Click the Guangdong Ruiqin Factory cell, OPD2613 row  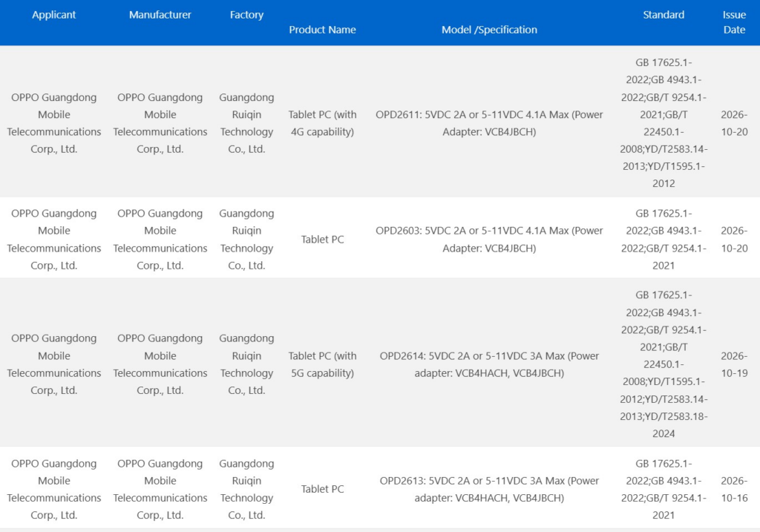click(x=246, y=490)
